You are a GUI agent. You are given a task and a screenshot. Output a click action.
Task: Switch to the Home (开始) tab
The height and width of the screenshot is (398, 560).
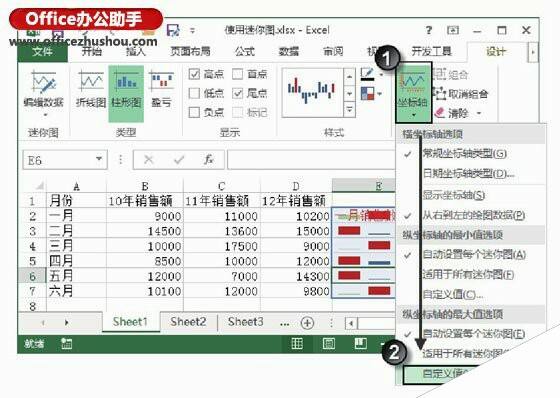pos(91,51)
